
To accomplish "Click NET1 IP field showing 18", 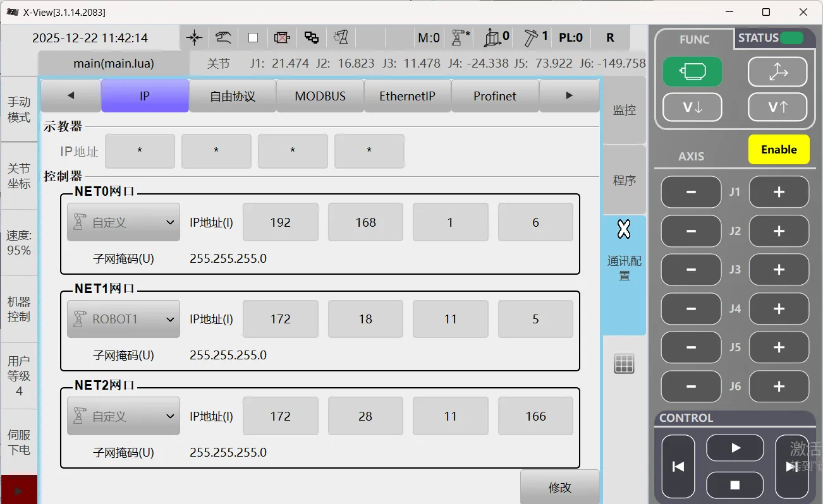I will (x=365, y=319).
